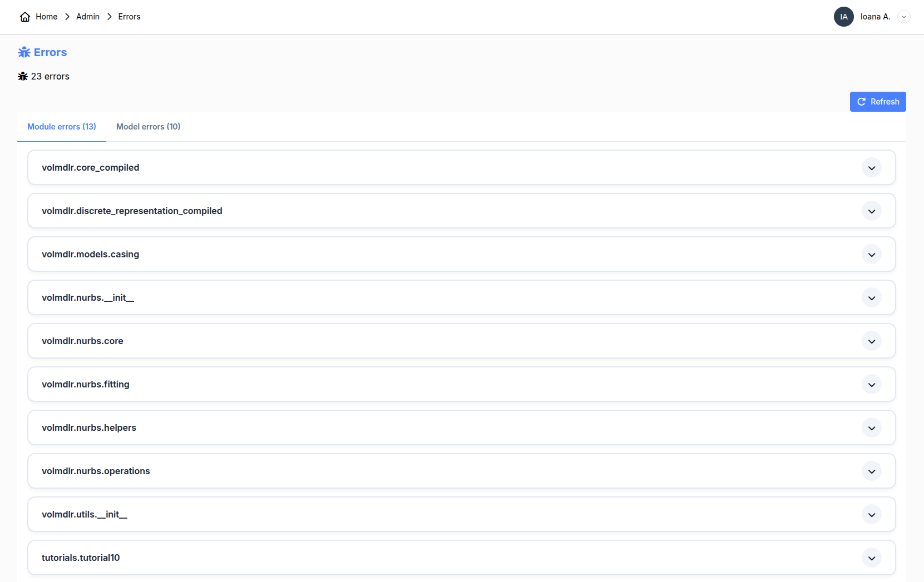The image size is (924, 582).
Task: Open volmdlr.nurbs.fitting chevron icon
Action: [x=871, y=385]
